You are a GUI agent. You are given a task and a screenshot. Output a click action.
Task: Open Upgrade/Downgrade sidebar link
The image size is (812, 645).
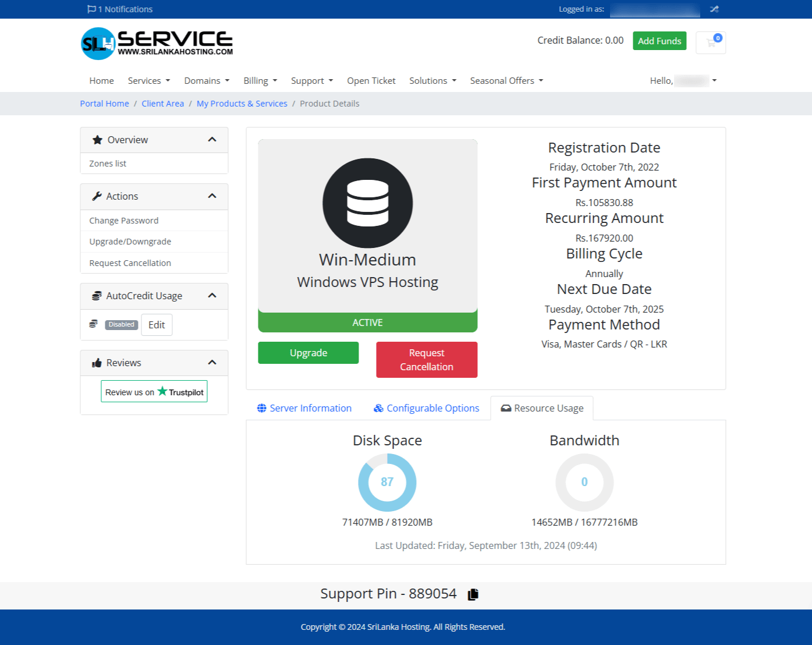(154, 242)
